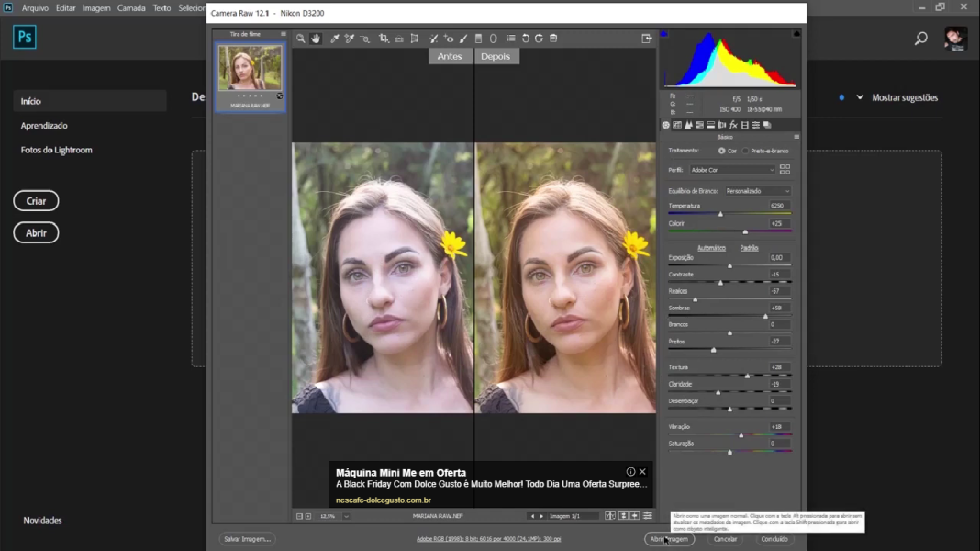Open the fx Effects panel
This screenshot has height=551, width=980.
point(733,124)
